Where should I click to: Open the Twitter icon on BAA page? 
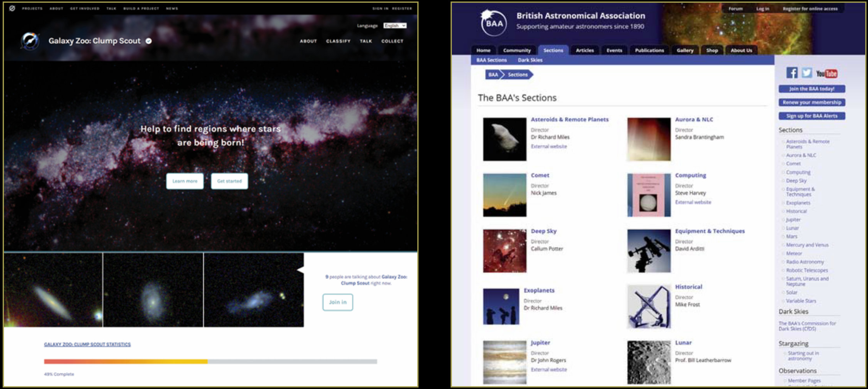point(806,73)
